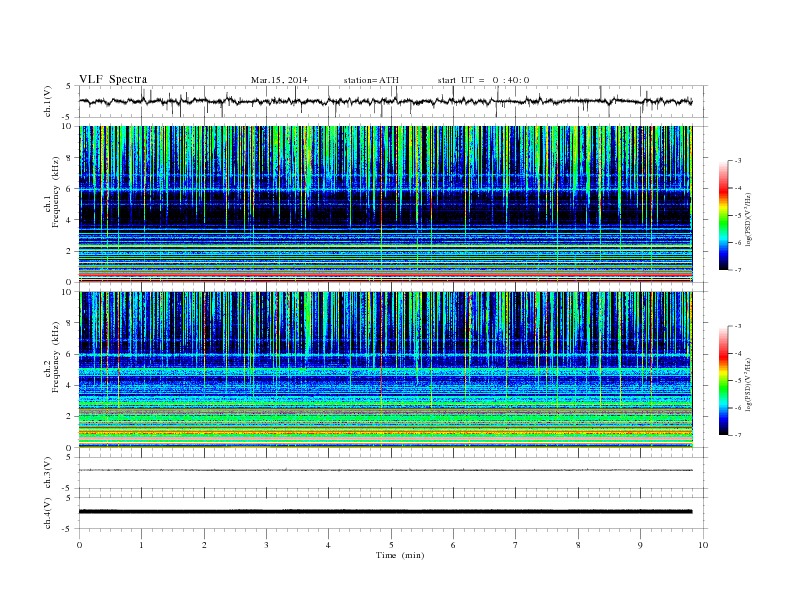Click the ch.2 spectrogram color bar
The width and height of the screenshot is (792, 612).
[x=723, y=381]
